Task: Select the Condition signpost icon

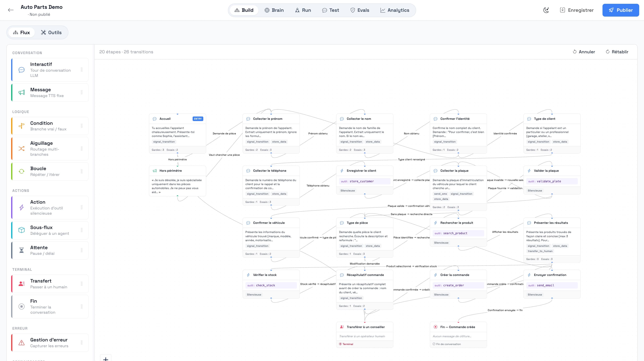Action: point(22,126)
